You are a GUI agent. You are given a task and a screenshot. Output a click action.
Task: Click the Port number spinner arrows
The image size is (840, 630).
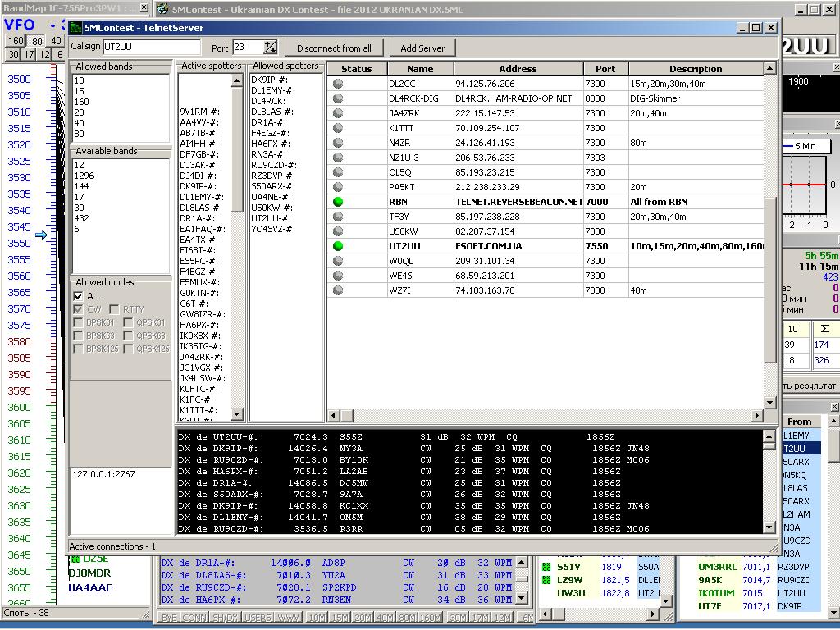(x=271, y=48)
